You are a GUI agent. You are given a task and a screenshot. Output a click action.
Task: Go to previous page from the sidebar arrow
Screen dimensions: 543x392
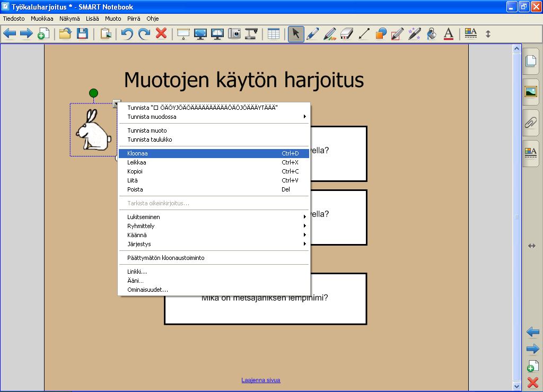click(x=532, y=332)
